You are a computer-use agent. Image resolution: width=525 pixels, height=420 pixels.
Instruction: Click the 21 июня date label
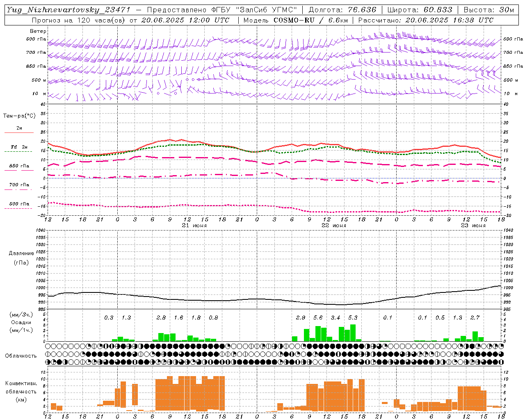tap(194, 226)
